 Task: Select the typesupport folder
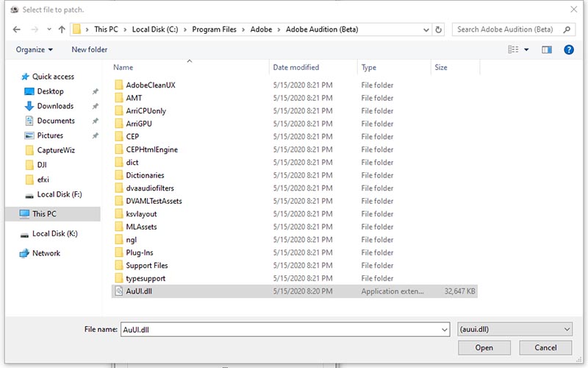click(x=146, y=278)
